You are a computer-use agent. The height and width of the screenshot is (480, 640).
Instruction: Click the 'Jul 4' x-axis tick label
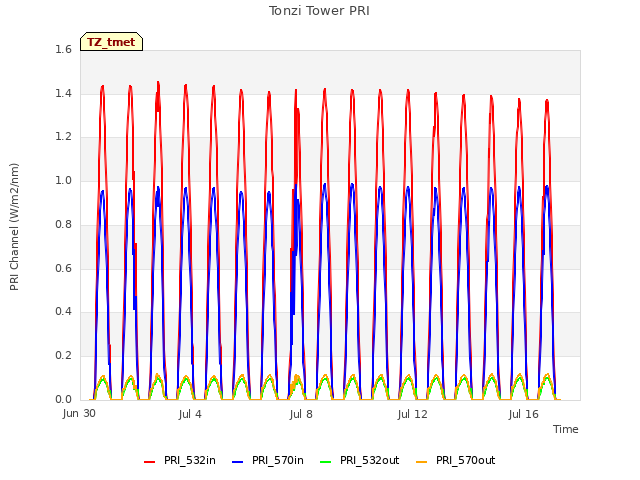click(190, 414)
